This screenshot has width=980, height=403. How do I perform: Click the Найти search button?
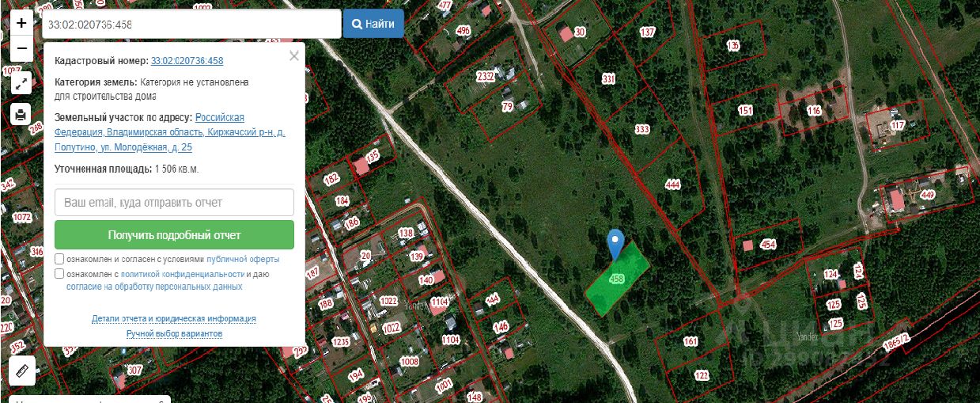point(373,24)
